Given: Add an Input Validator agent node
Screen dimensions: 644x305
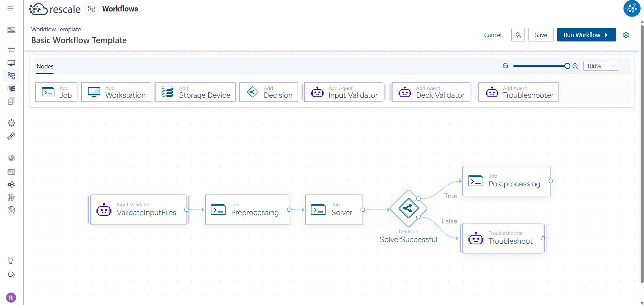Looking at the screenshot, I should [344, 92].
